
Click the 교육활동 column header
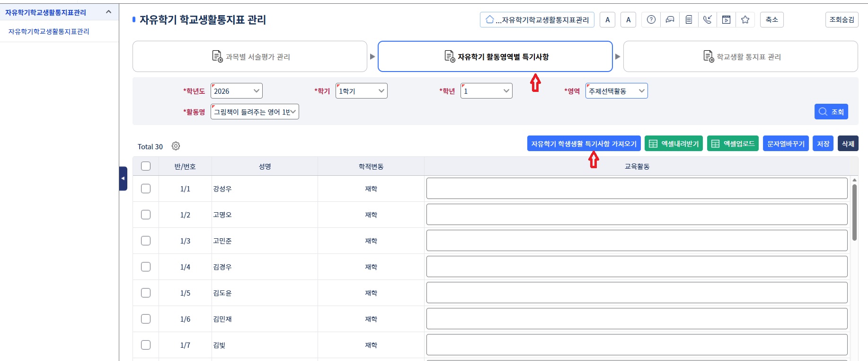coord(637,166)
